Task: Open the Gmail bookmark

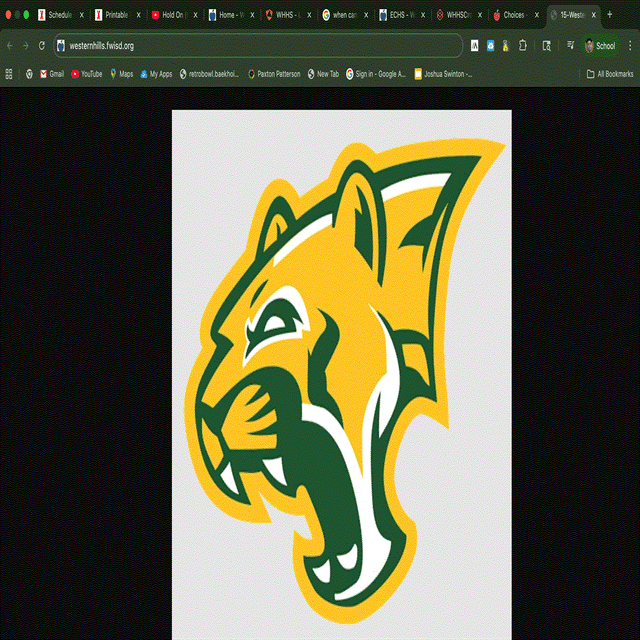Action: (x=51, y=74)
